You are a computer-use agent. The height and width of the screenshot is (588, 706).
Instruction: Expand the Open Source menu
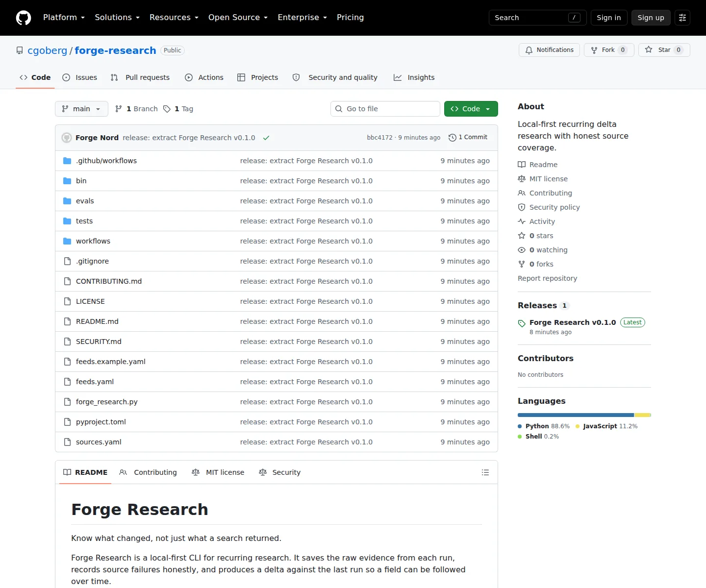click(238, 18)
